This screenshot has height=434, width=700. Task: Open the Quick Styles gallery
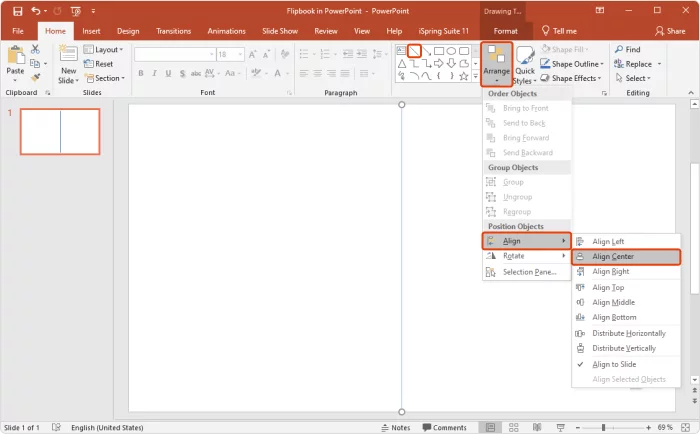(x=525, y=65)
